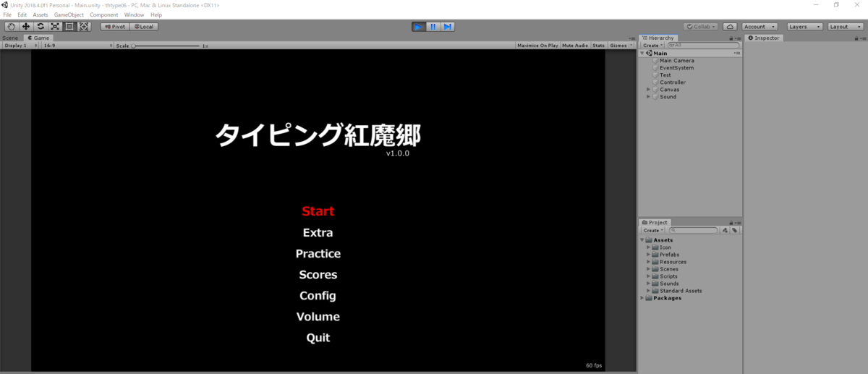868x374 pixels.
Task: Select Main Camera object
Action: coord(677,61)
